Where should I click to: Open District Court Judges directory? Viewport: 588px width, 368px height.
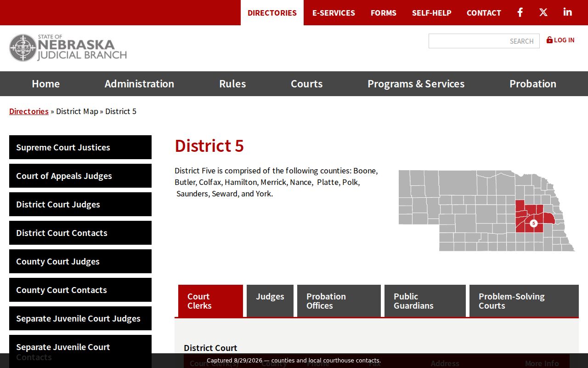tap(80, 204)
